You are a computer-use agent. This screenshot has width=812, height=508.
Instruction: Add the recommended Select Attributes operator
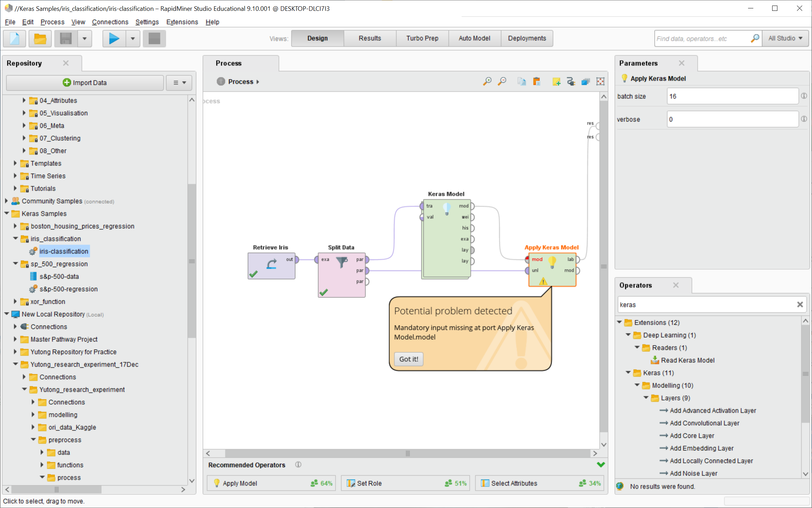539,483
